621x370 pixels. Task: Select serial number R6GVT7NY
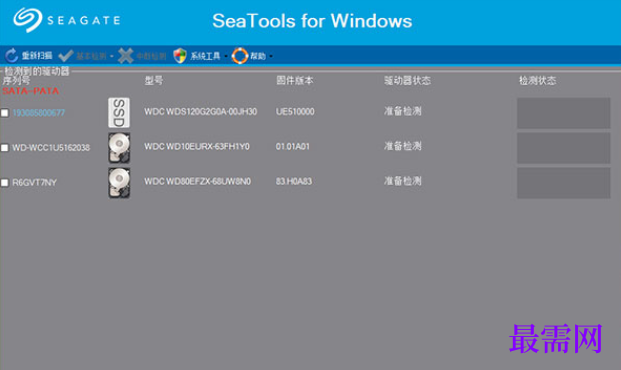coord(34,183)
